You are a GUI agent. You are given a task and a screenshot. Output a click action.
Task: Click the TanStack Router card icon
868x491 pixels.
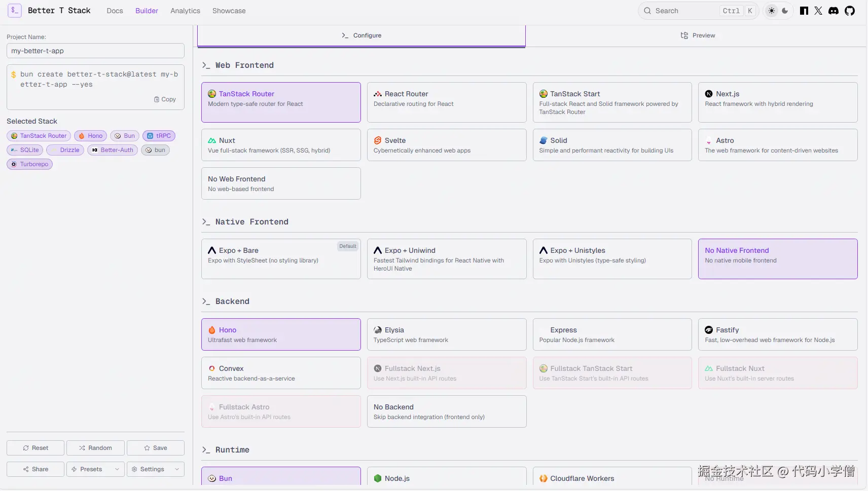tap(212, 94)
